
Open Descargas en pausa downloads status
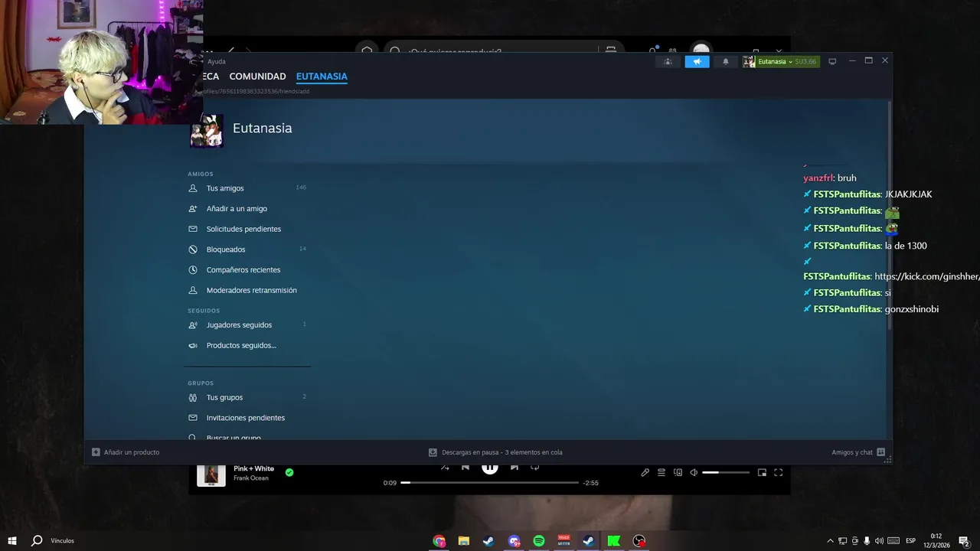495,452
